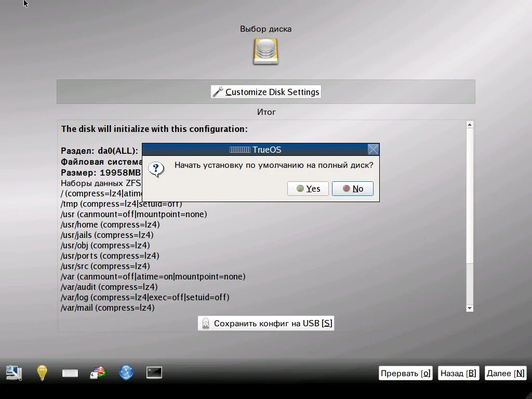Click the line /var/mail (compress=lz4)
The width and height of the screenshot is (532, 399).
[108, 308]
